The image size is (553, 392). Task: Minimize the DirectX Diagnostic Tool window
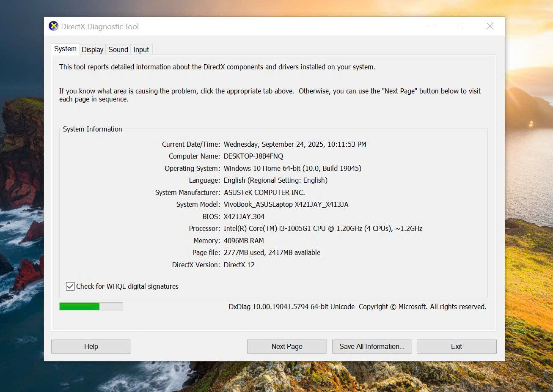pos(431,26)
